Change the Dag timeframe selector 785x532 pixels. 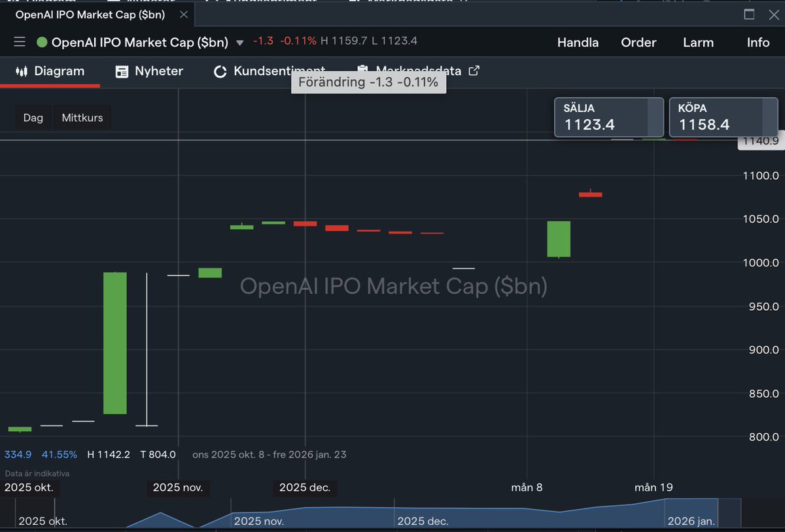point(33,118)
